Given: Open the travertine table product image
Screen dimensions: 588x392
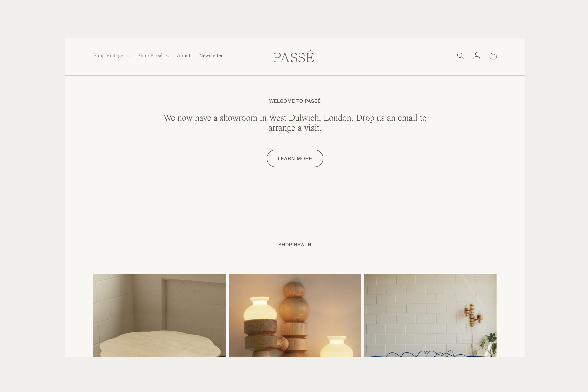Looking at the screenshot, I should [160, 315].
